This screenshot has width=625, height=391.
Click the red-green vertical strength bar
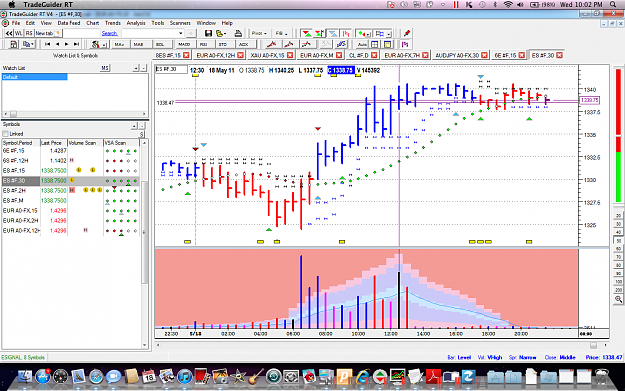618,136
